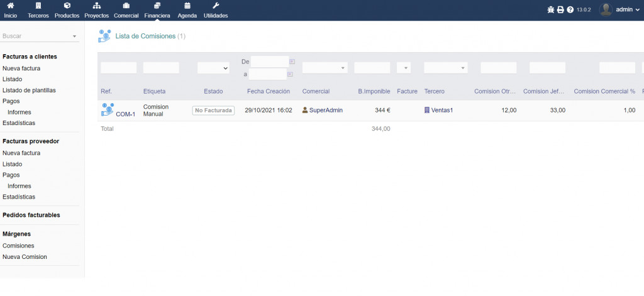Click Nueva factura under Facturas a clientes
644x296 pixels.
coord(21,69)
